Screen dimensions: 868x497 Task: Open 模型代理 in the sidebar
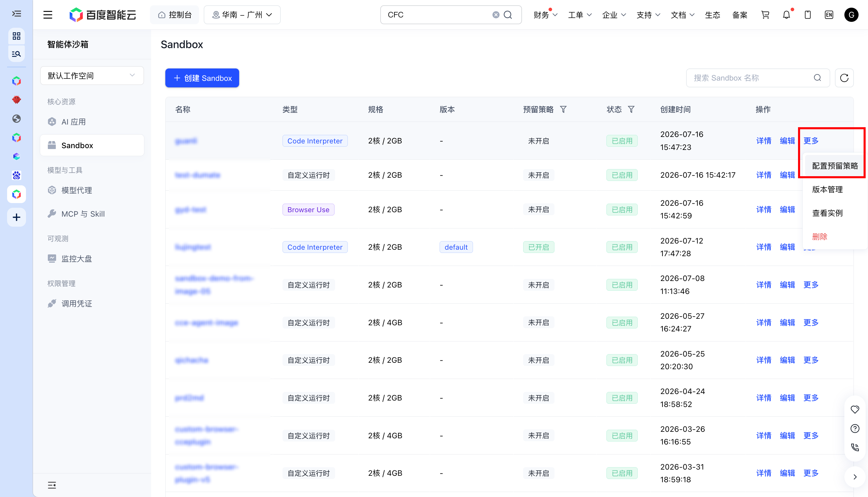[92, 190]
